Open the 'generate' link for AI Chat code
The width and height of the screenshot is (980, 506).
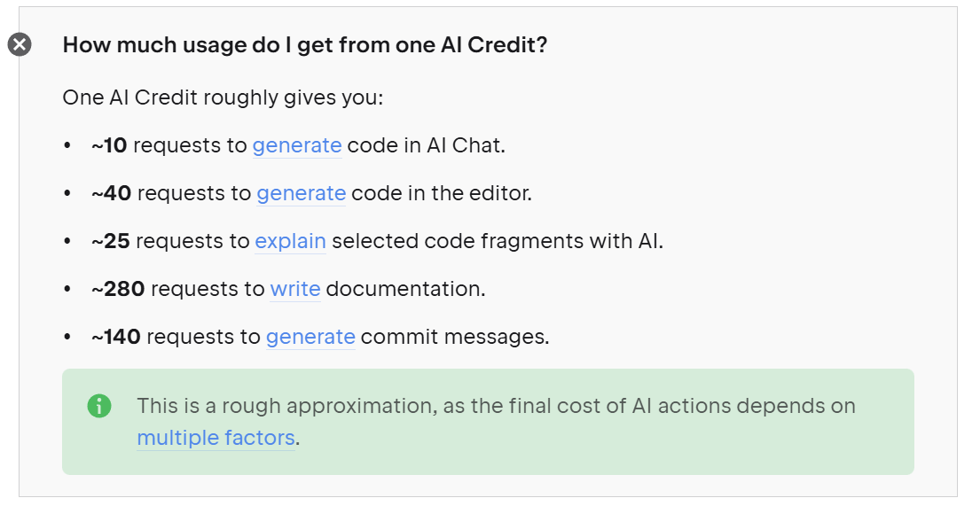point(297,145)
